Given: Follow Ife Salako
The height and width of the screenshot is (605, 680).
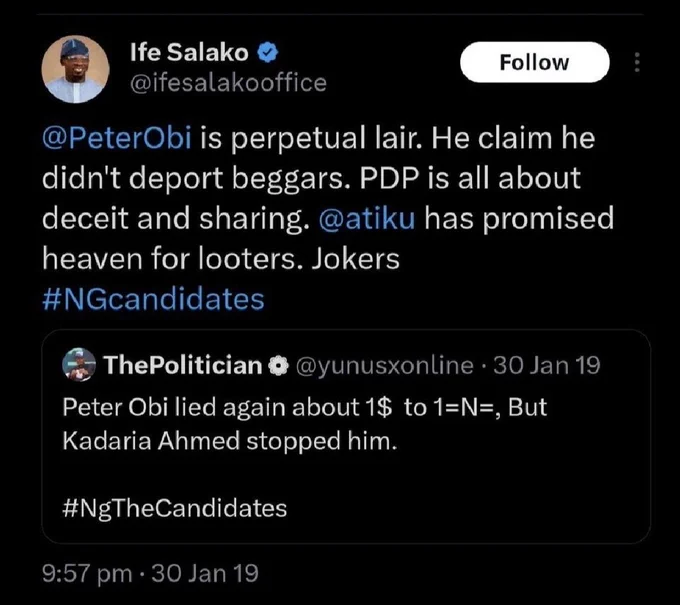Looking at the screenshot, I should coord(535,62).
